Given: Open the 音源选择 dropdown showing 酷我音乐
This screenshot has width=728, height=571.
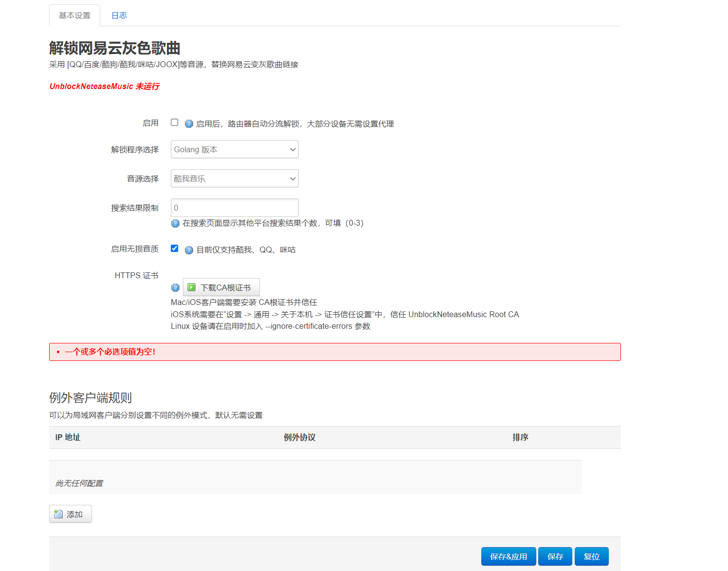Looking at the screenshot, I should tap(234, 178).
